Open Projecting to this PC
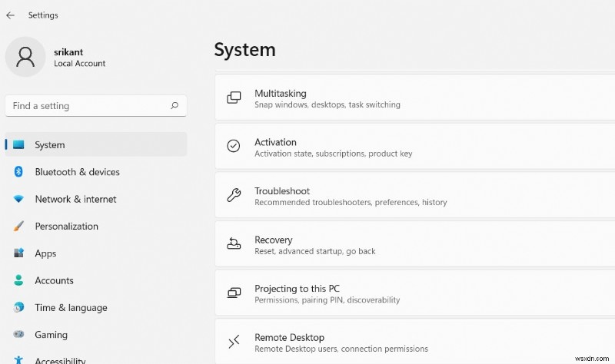The height and width of the screenshot is (364, 615). (415, 293)
